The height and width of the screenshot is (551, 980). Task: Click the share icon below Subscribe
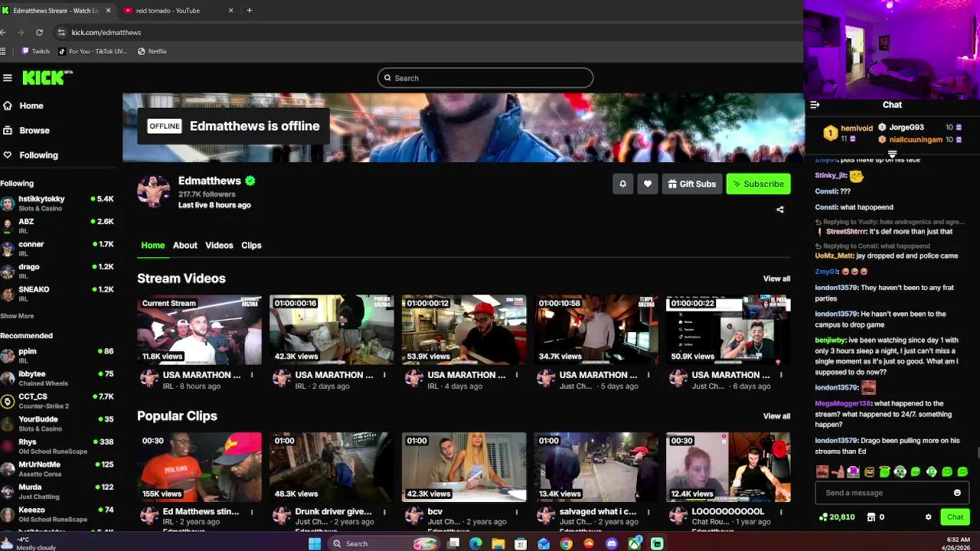(x=780, y=210)
